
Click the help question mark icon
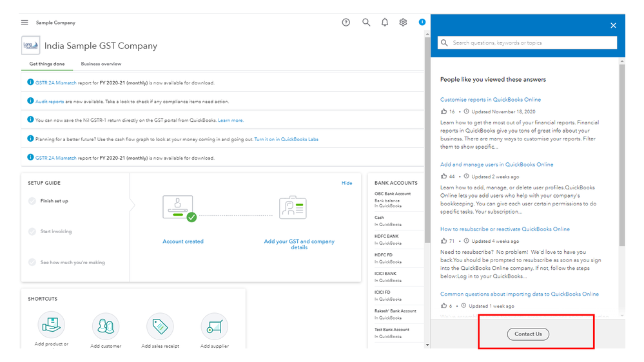(x=346, y=23)
